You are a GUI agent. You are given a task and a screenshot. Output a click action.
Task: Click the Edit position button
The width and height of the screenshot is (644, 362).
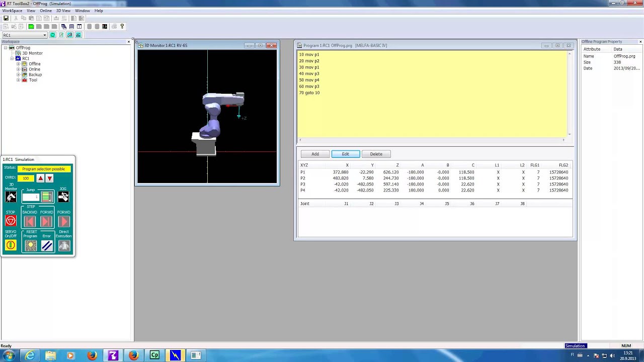pyautogui.click(x=346, y=154)
